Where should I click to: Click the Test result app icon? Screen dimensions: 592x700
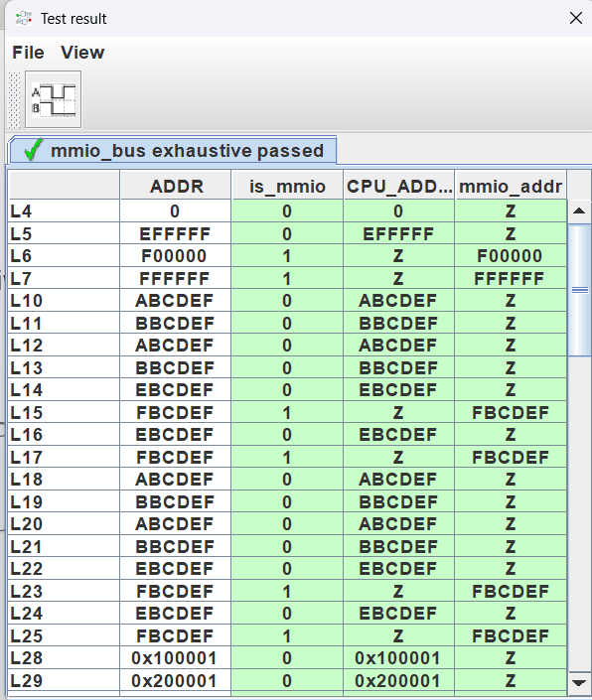[23, 18]
